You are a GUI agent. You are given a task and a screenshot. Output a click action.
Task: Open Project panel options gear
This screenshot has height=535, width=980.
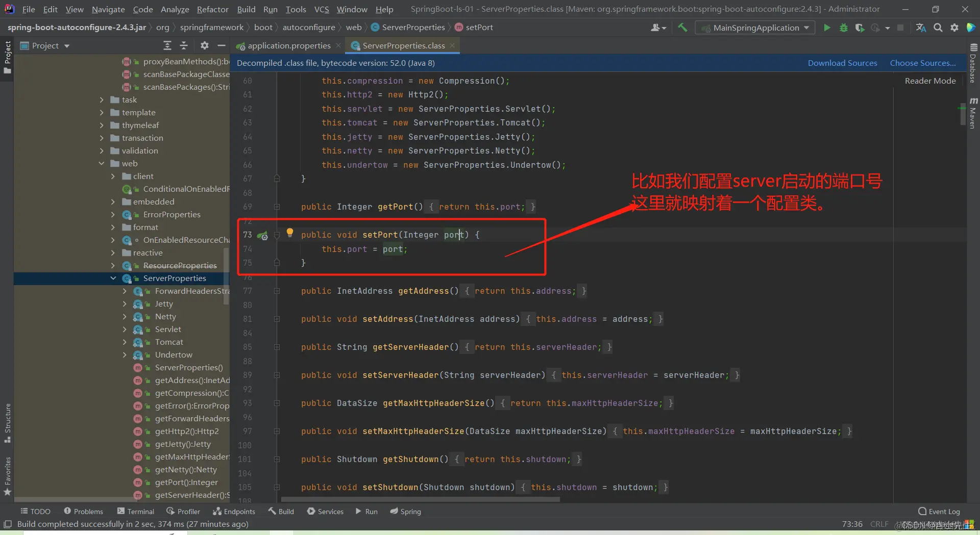205,46
